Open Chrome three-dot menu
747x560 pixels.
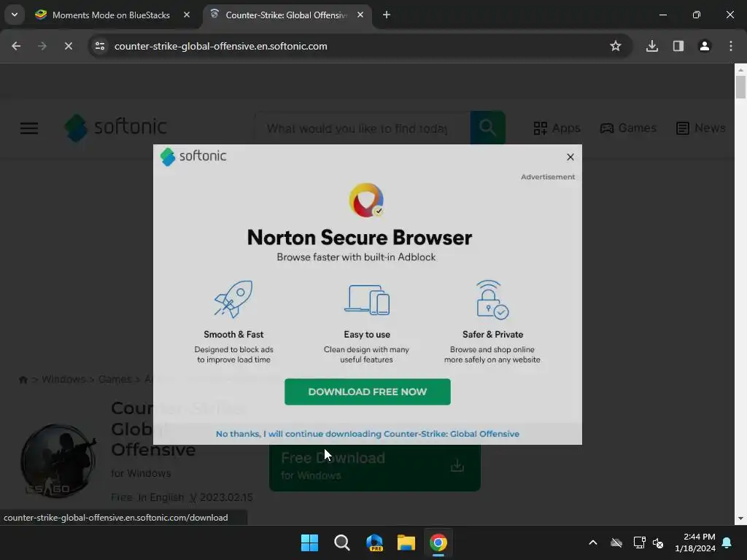pos(731,46)
